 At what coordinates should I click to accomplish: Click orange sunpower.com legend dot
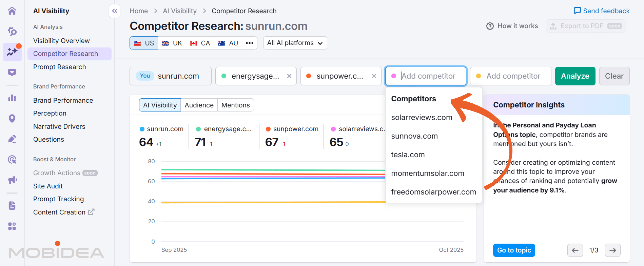coord(268,129)
